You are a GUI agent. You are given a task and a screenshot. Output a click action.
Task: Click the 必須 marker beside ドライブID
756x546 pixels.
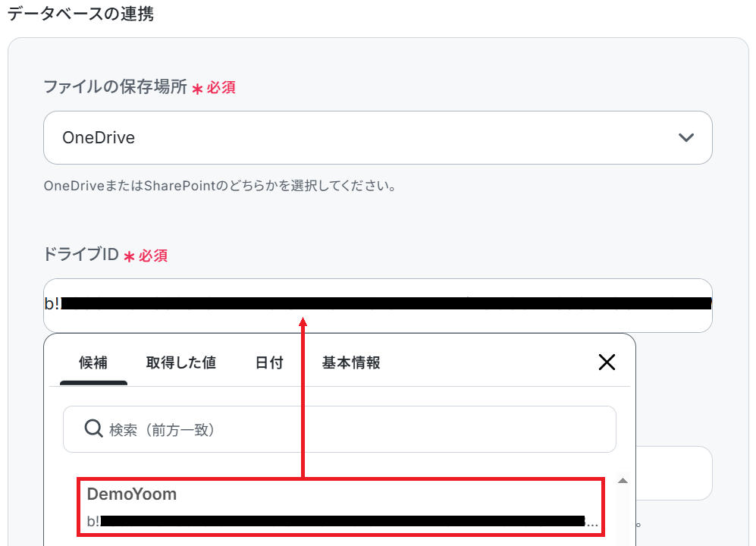coord(153,256)
